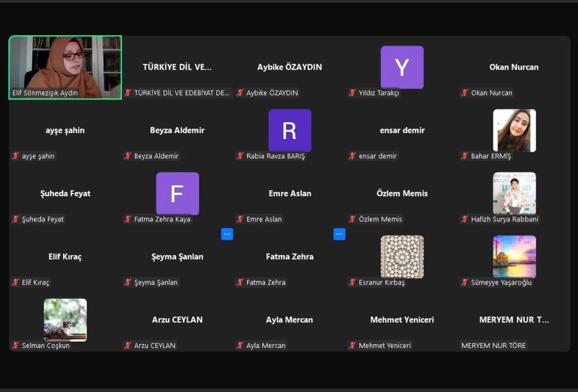Toggle the mute indicator beside ayşe şahin
This screenshot has width=578, height=392.
(16, 156)
